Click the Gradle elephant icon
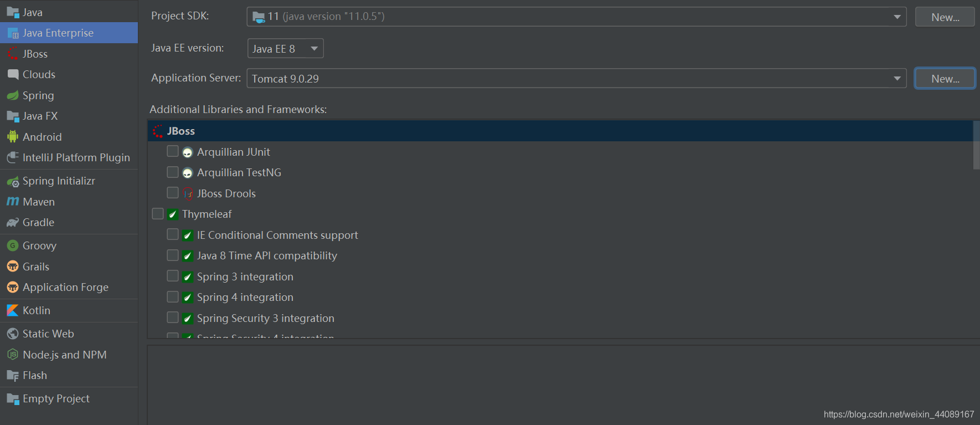The width and height of the screenshot is (980, 425). pyautogui.click(x=13, y=222)
